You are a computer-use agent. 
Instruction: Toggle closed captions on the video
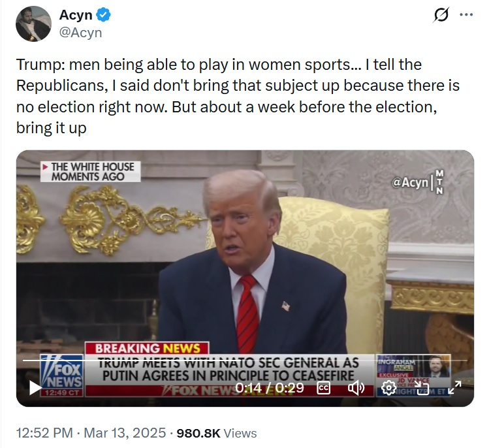(323, 388)
